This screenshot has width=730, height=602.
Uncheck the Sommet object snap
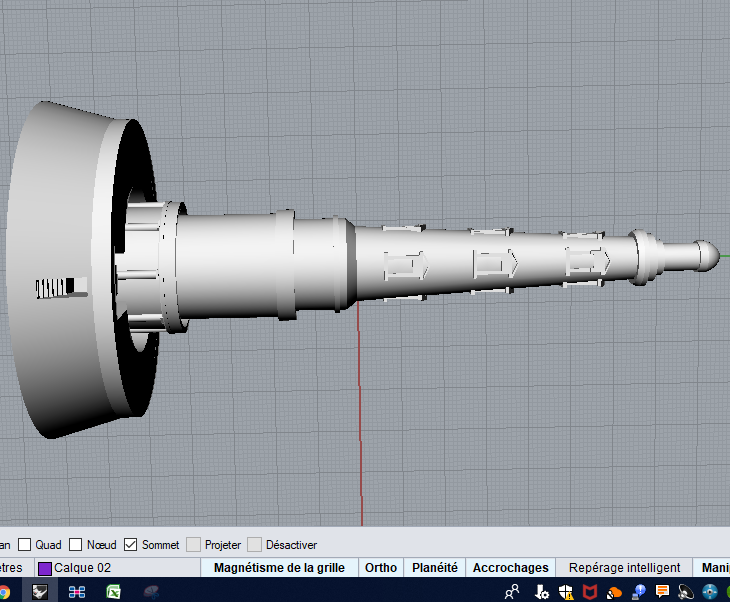point(131,545)
